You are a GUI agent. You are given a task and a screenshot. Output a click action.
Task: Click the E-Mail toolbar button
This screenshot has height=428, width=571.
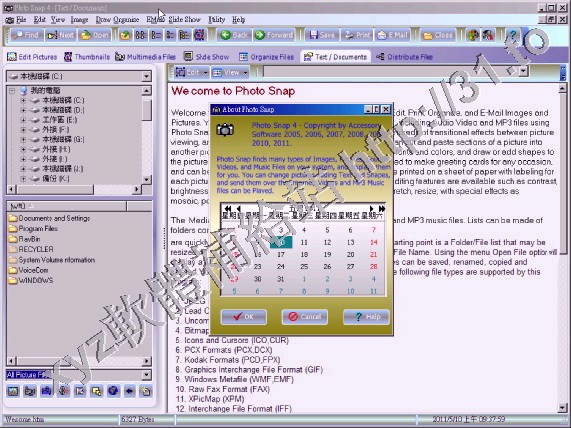pyautogui.click(x=393, y=35)
